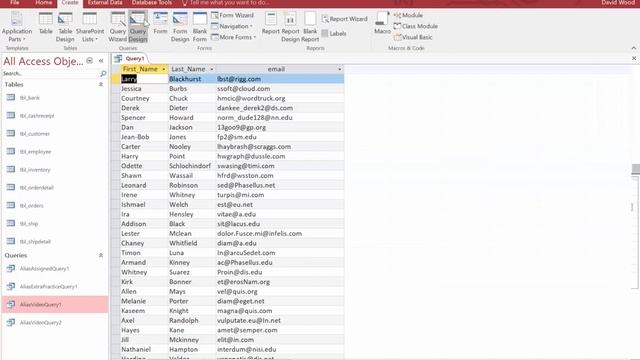Select the Query1 document tab
This screenshot has width=640, height=360.
[x=130, y=58]
